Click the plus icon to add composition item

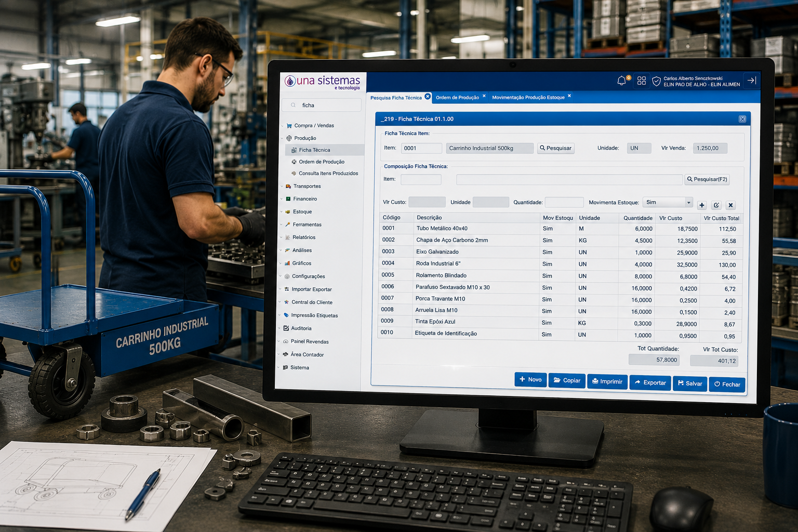(x=702, y=205)
